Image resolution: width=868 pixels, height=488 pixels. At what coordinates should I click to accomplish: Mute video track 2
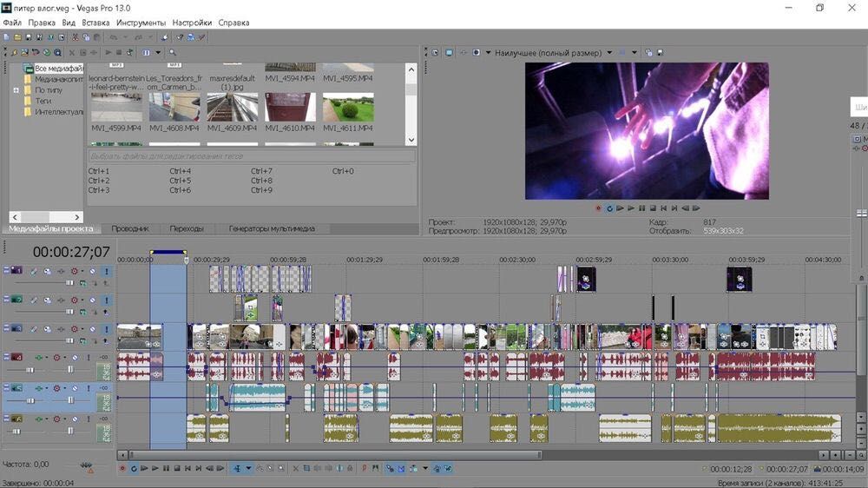click(93, 300)
